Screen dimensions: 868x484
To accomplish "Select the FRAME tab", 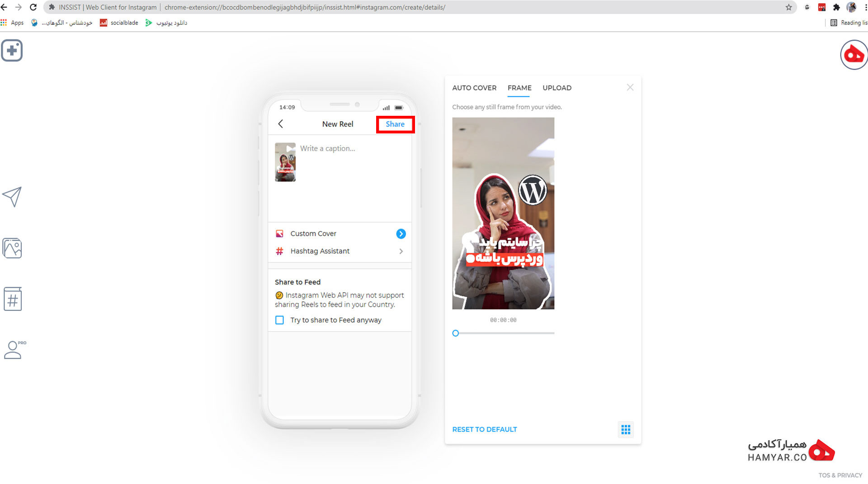I will [519, 88].
